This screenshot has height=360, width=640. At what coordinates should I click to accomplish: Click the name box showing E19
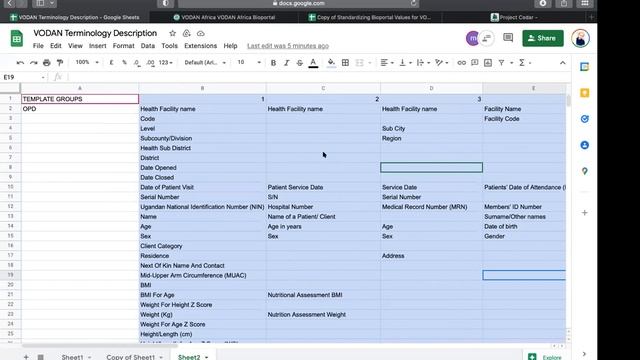click(24, 77)
